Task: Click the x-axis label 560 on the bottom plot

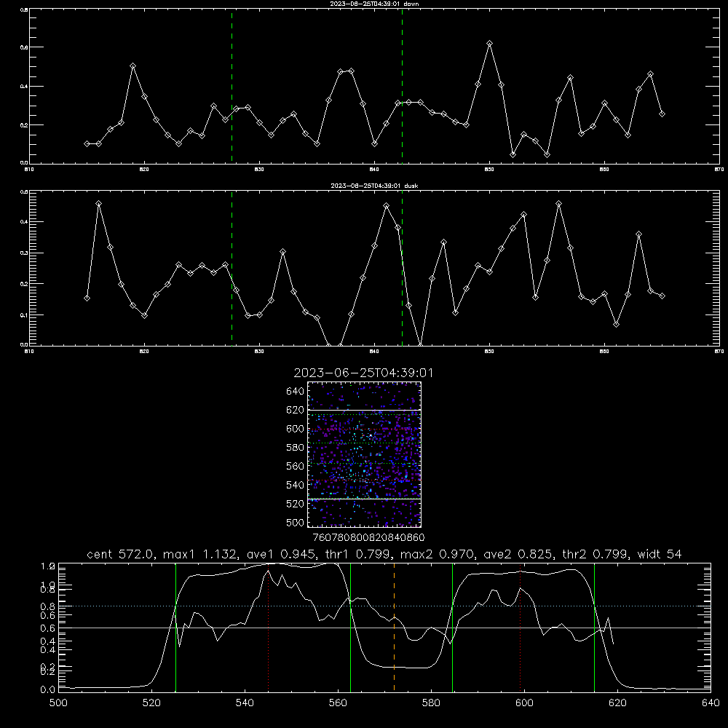Action: coord(338,703)
